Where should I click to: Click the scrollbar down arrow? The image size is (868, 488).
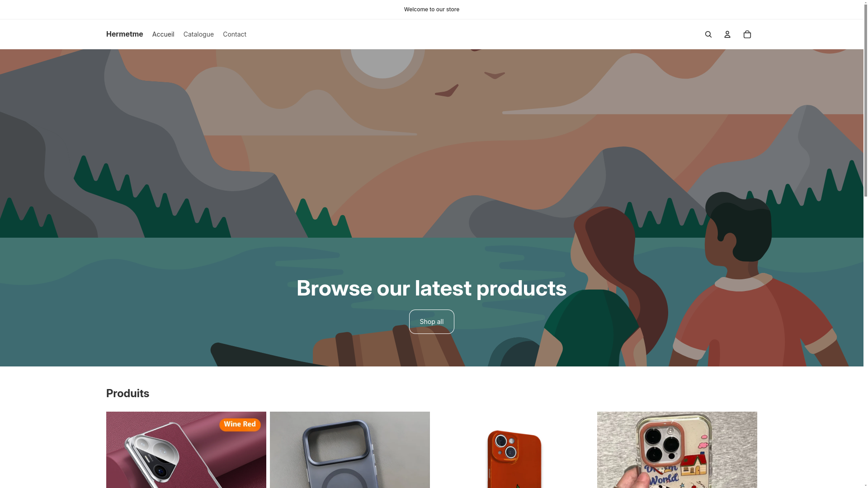pyautogui.click(x=866, y=485)
